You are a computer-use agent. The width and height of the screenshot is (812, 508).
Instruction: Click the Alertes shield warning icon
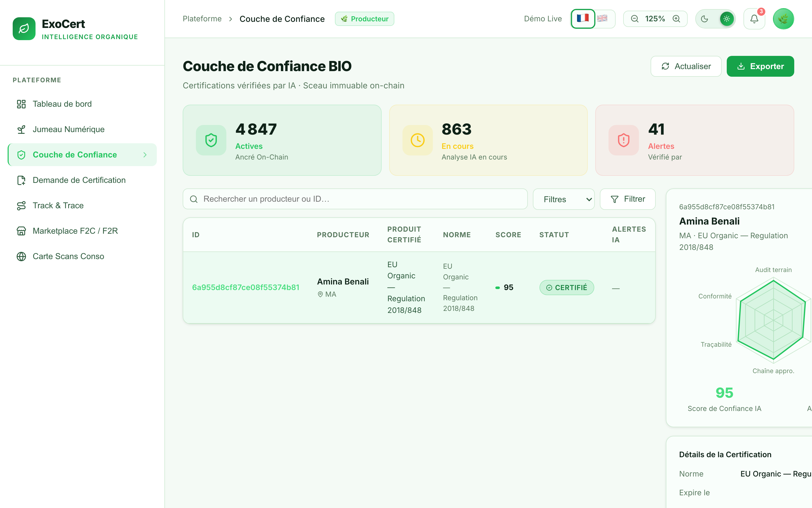click(624, 140)
